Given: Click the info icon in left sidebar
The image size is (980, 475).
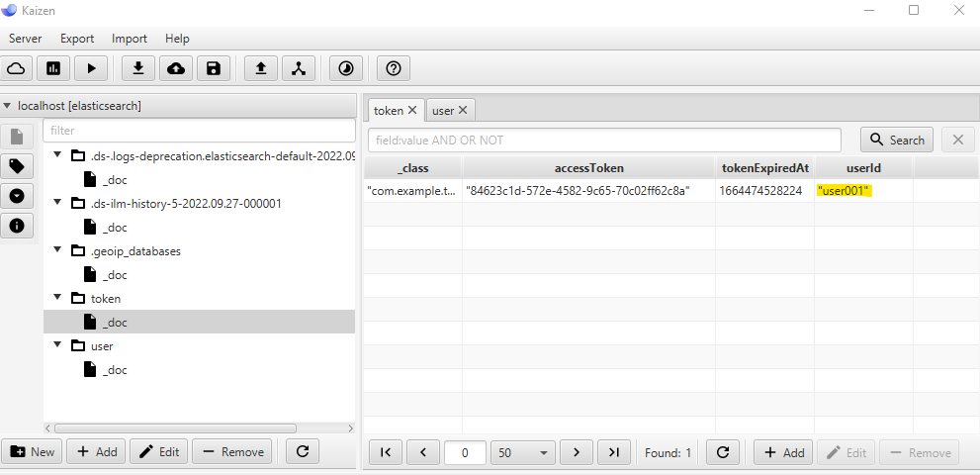Looking at the screenshot, I should pos(17,226).
